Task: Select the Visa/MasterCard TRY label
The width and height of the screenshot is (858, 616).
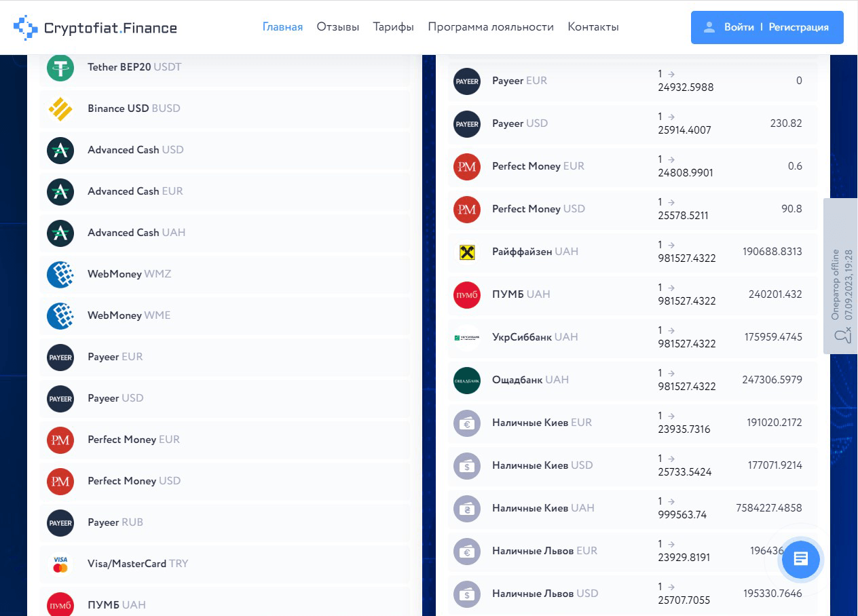Action: (x=138, y=564)
